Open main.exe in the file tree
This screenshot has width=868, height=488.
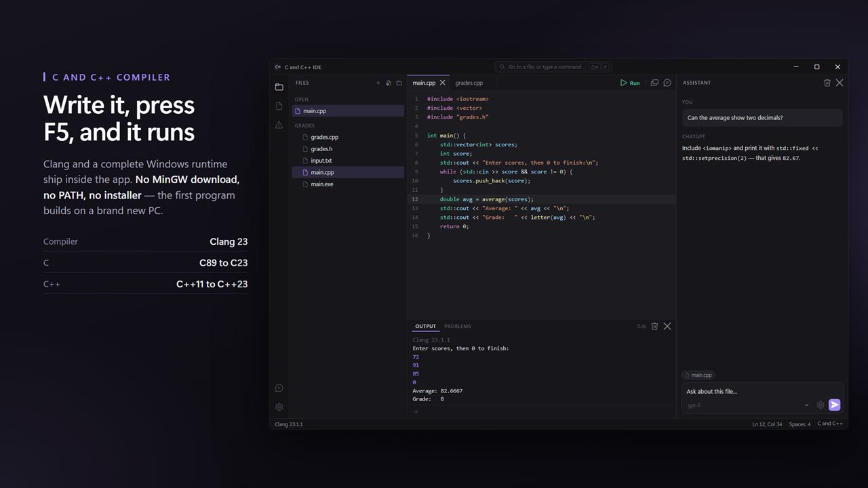tap(348, 184)
